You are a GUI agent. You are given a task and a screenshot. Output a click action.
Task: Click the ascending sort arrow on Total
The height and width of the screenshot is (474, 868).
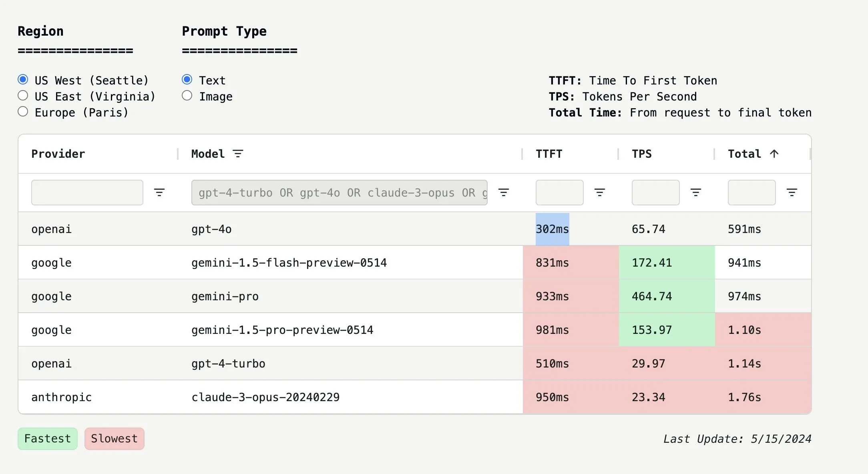pyautogui.click(x=774, y=154)
